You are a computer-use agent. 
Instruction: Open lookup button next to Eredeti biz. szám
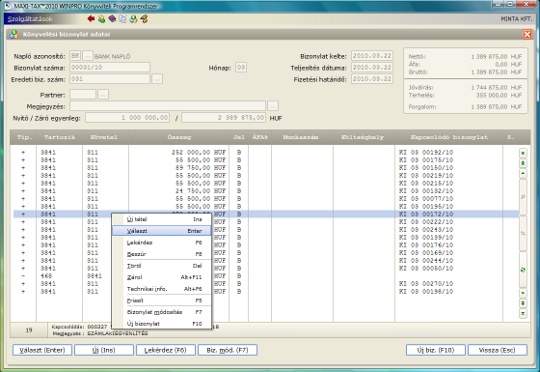(x=157, y=79)
